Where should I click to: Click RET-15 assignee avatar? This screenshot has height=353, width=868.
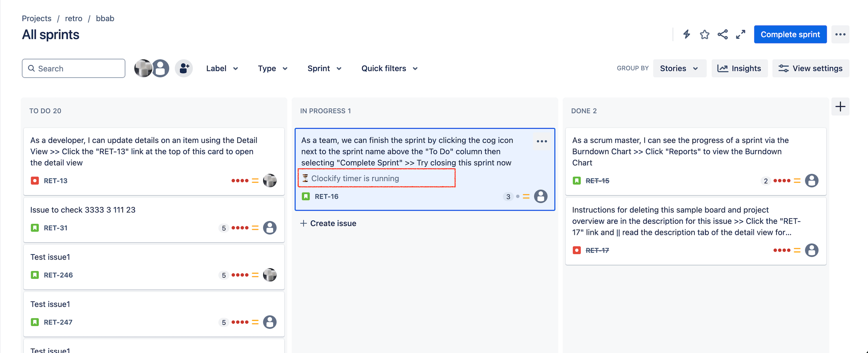pyautogui.click(x=812, y=181)
